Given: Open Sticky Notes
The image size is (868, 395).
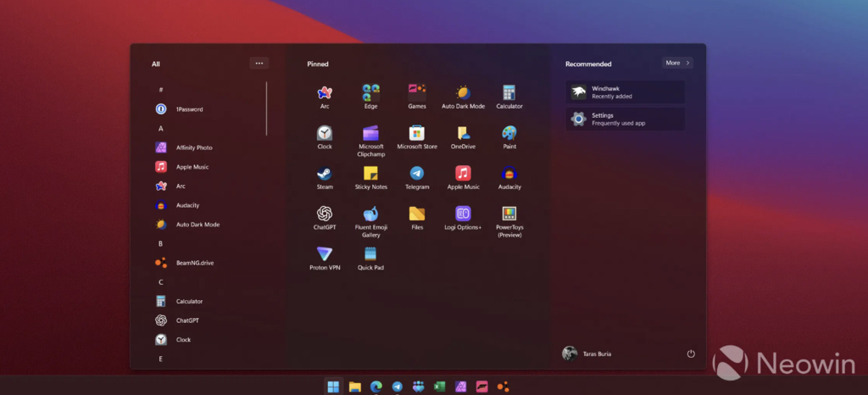Looking at the screenshot, I should (x=371, y=178).
